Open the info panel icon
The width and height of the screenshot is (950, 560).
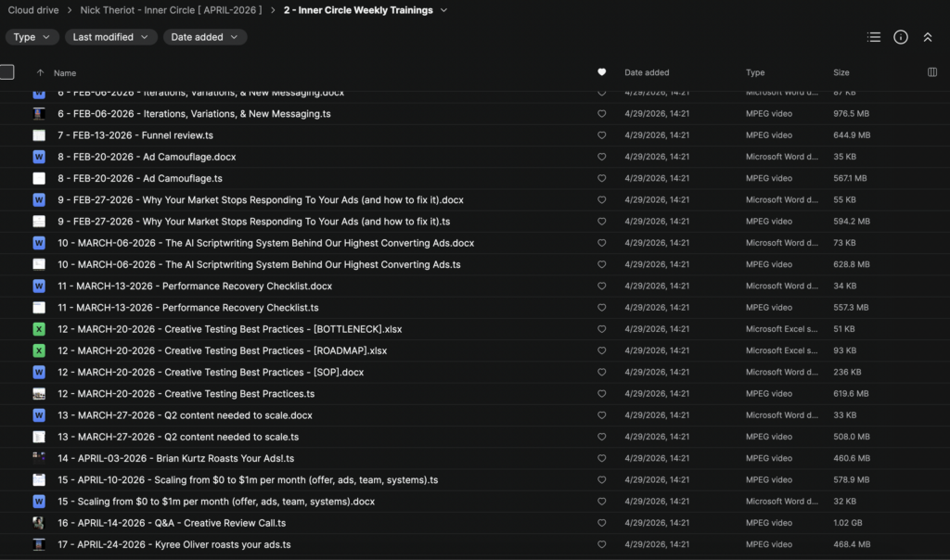[900, 37]
